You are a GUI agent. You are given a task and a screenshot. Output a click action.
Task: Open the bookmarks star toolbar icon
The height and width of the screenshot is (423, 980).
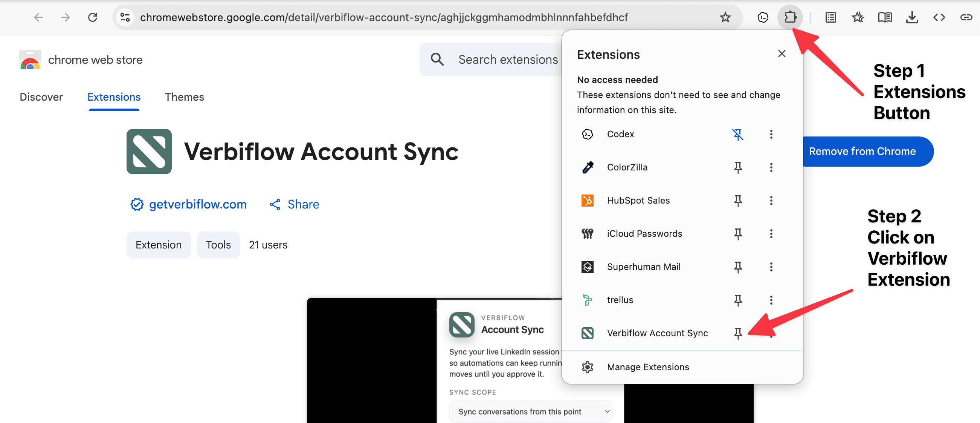858,17
